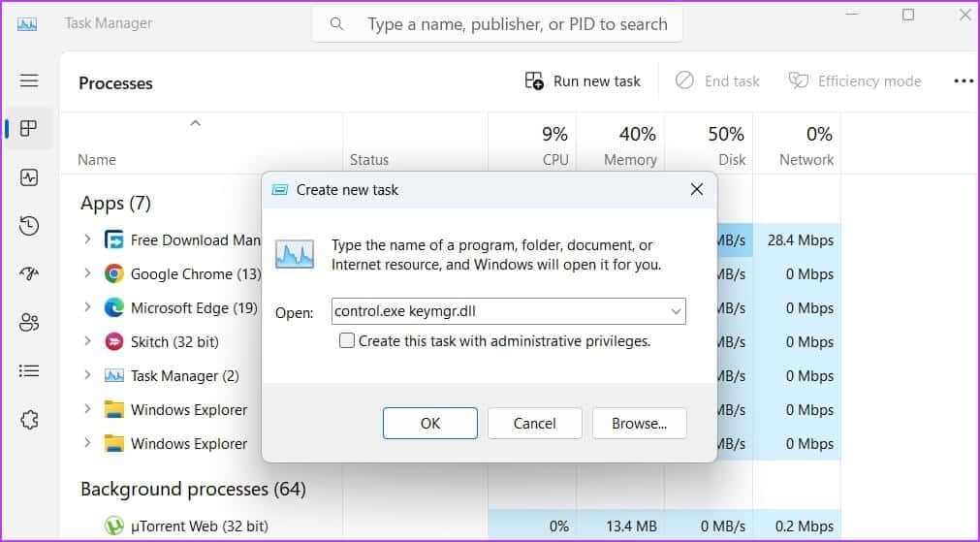Click the first Windows Explorer folder icon
The image size is (980, 542).
tap(113, 409)
